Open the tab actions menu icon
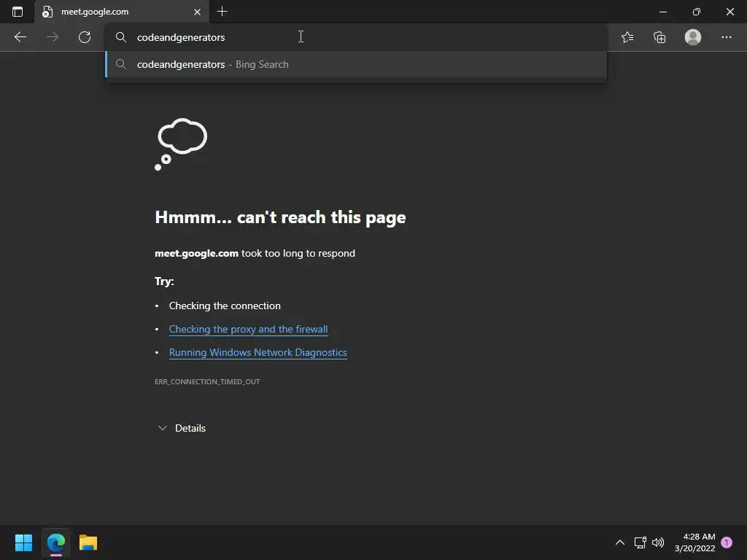747x560 pixels. pyautogui.click(x=18, y=12)
